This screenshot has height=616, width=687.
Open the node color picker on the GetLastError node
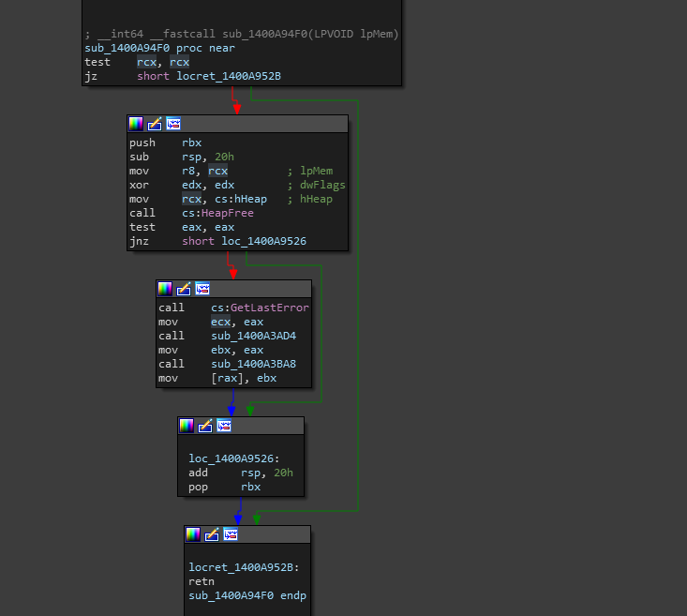[165, 289]
